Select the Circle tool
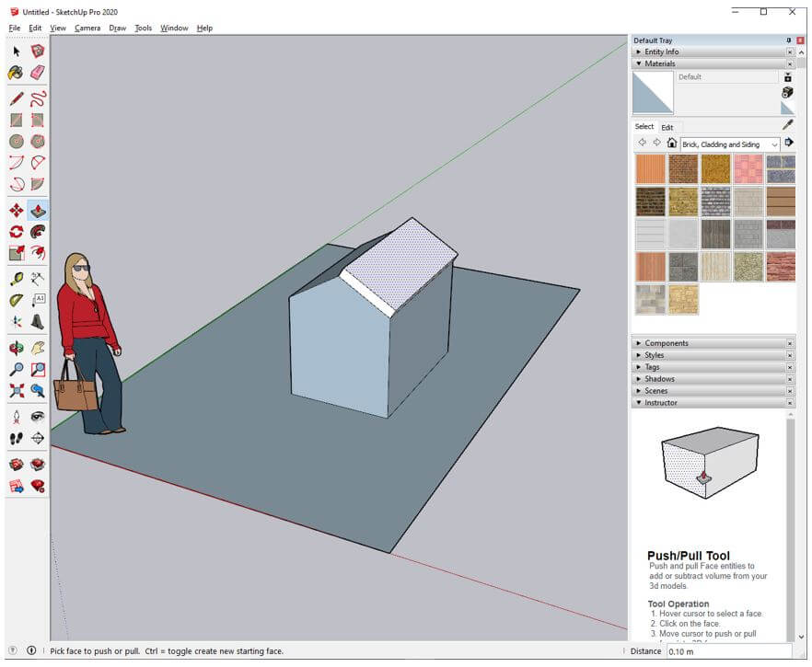812x667 pixels. pyautogui.click(x=16, y=142)
